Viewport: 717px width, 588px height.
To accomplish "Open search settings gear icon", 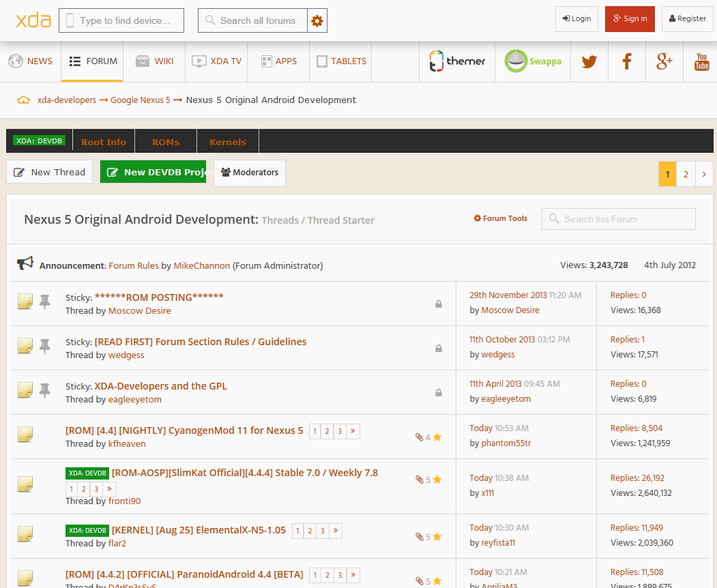I will coord(317,21).
